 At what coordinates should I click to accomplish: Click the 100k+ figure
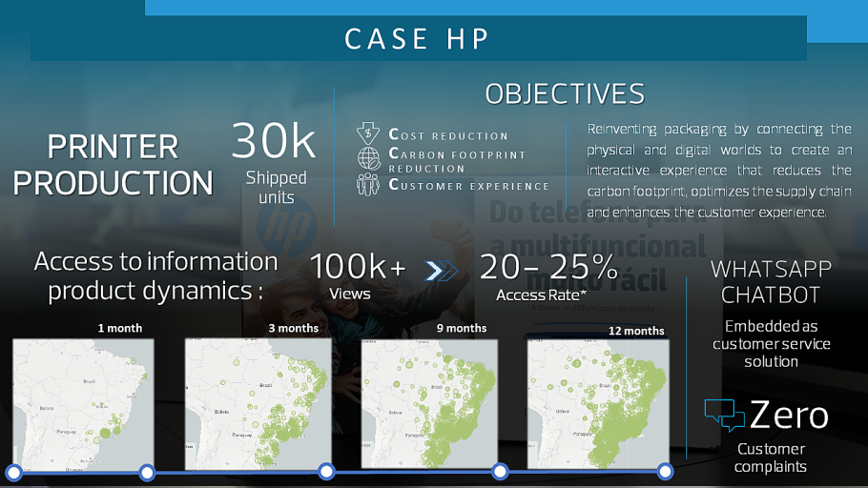(358, 266)
